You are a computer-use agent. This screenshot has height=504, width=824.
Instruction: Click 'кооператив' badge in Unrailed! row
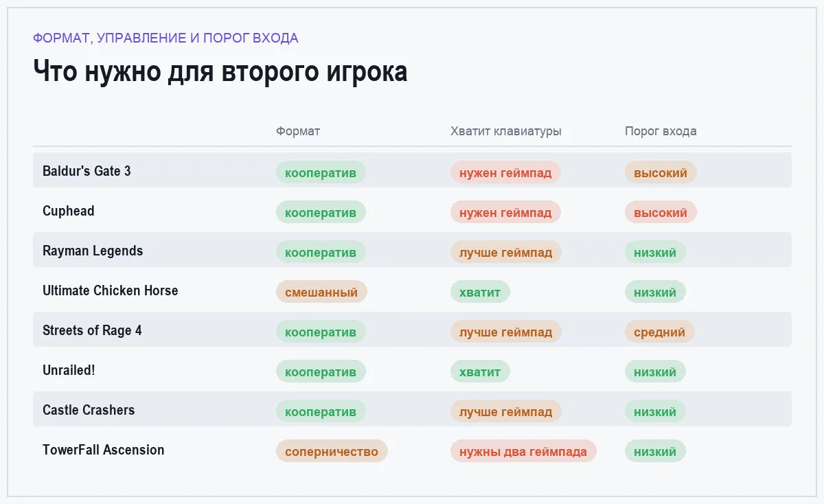321,371
